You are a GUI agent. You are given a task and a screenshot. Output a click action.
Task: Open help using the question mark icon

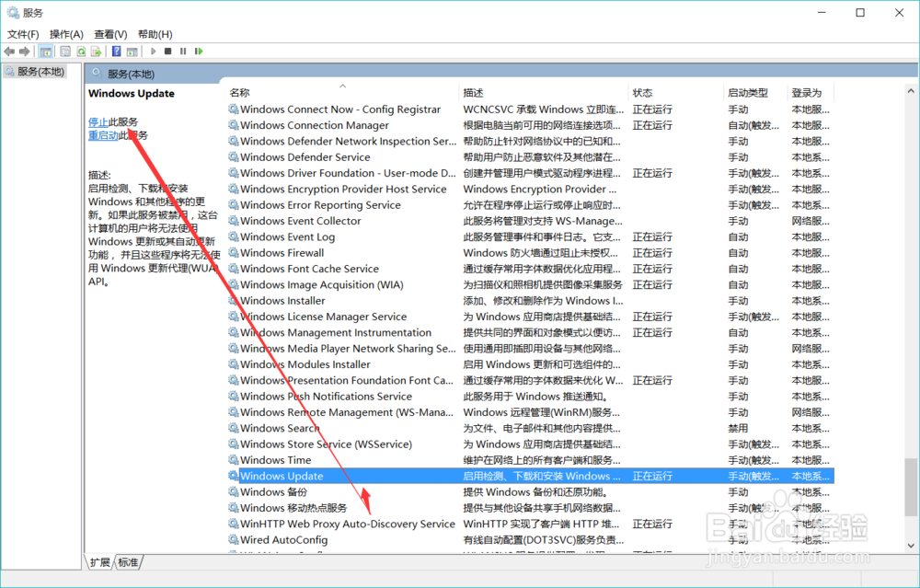tap(115, 51)
